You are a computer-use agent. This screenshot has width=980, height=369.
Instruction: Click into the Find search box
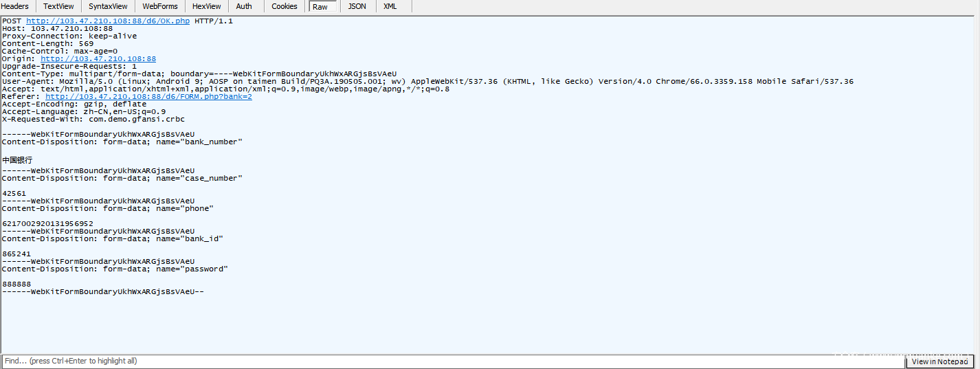(412, 361)
